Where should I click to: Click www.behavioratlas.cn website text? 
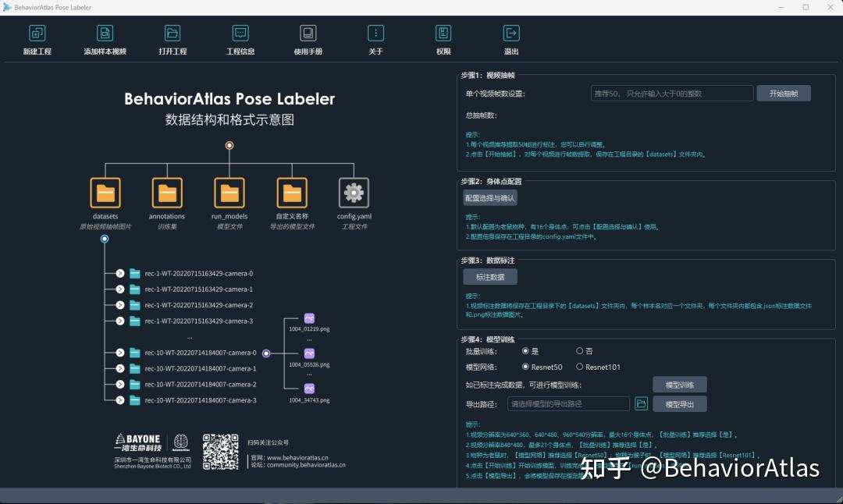pyautogui.click(x=297, y=458)
